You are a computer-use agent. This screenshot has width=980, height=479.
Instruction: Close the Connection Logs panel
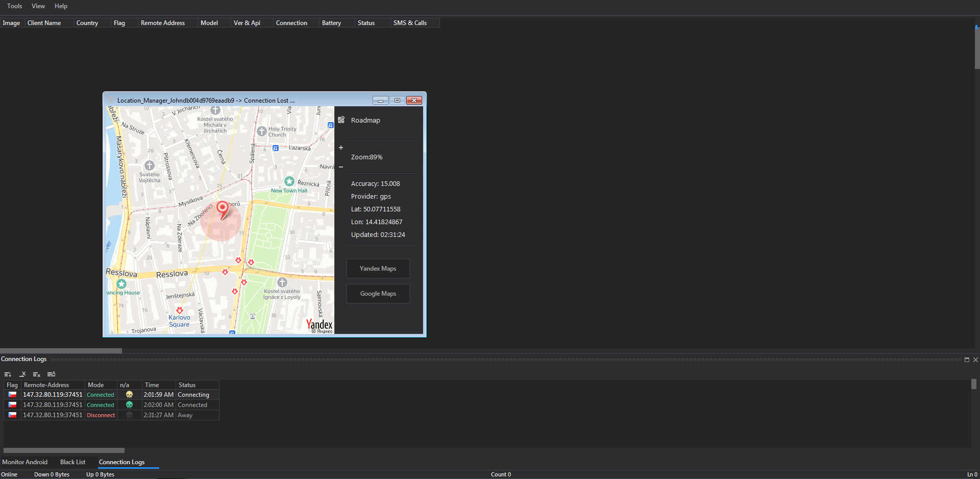click(975, 360)
